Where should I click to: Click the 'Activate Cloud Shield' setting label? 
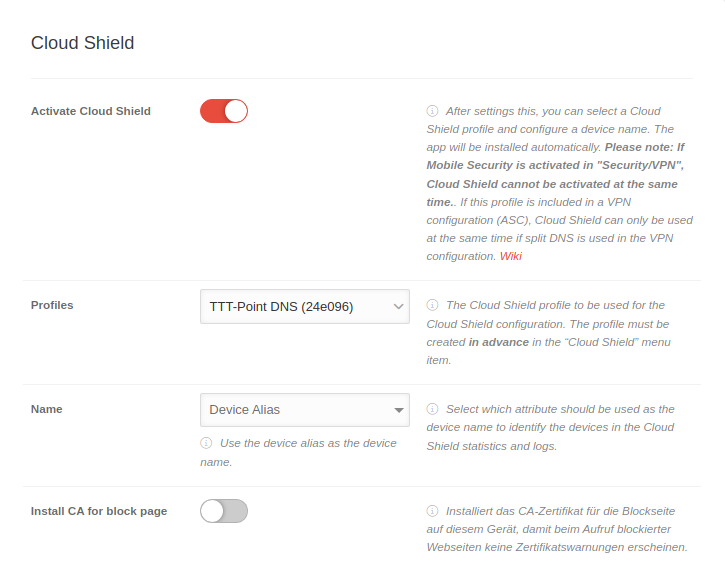click(x=91, y=111)
